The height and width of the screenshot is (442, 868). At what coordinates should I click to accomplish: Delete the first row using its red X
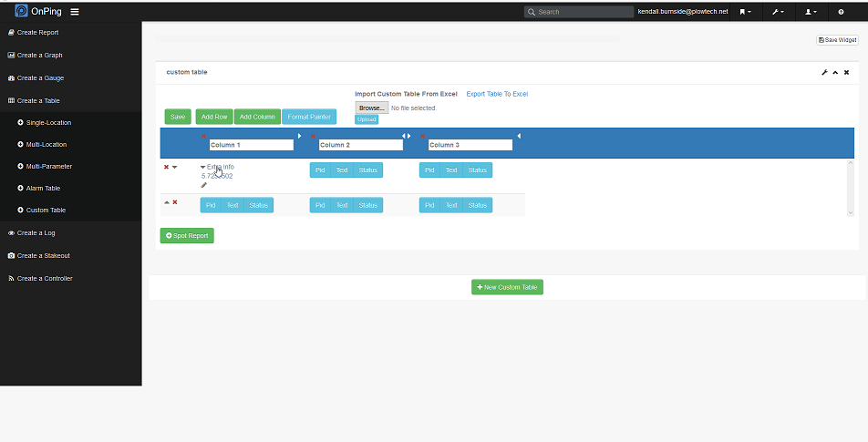click(x=166, y=167)
